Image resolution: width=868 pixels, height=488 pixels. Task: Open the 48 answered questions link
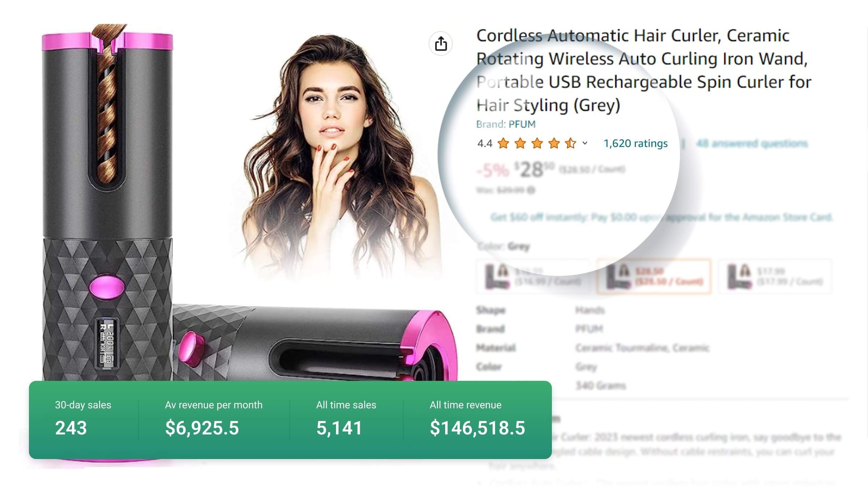[x=752, y=143]
